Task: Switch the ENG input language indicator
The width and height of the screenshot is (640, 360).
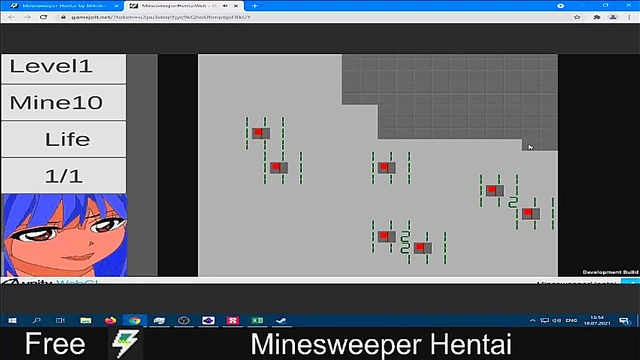Action: pyautogui.click(x=571, y=320)
